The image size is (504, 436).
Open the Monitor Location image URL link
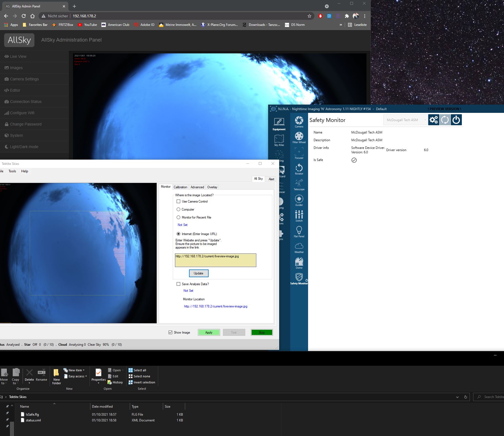(216, 306)
